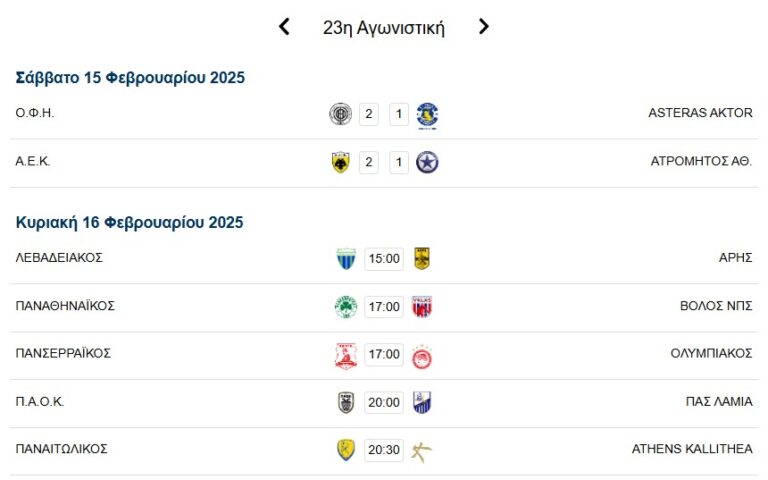Click the Levadiakos club crest
768x480 pixels.
pyautogui.click(x=345, y=259)
